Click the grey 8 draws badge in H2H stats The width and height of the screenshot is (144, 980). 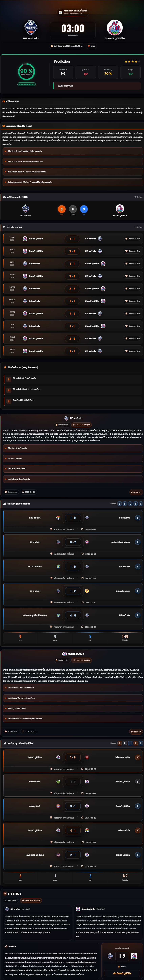click(x=73, y=209)
